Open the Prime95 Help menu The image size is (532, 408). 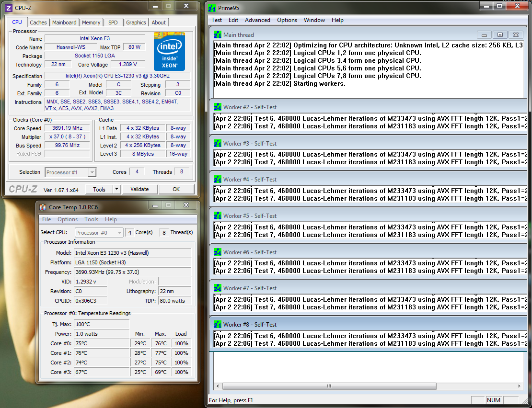337,20
